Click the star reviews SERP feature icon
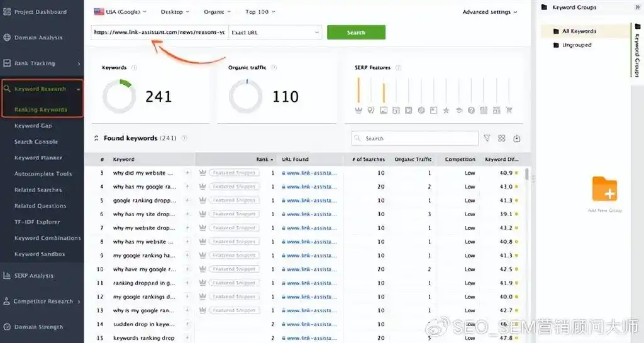 pyautogui.click(x=446, y=111)
